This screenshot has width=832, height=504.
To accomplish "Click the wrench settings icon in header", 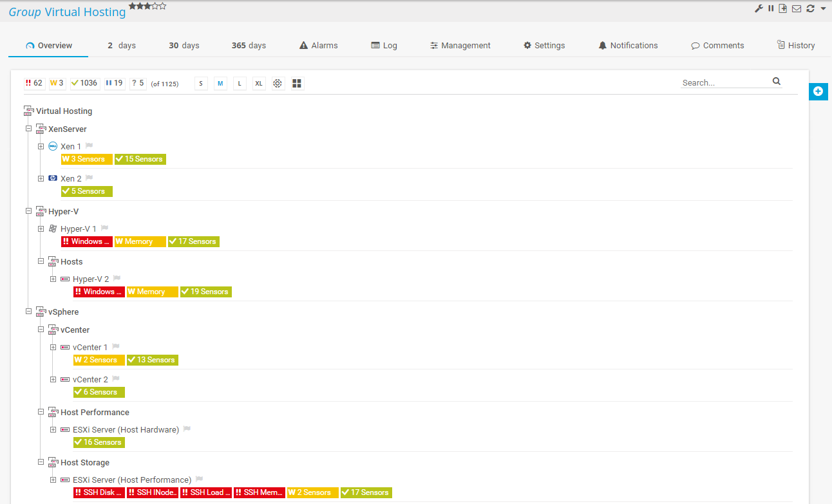I will (759, 8).
